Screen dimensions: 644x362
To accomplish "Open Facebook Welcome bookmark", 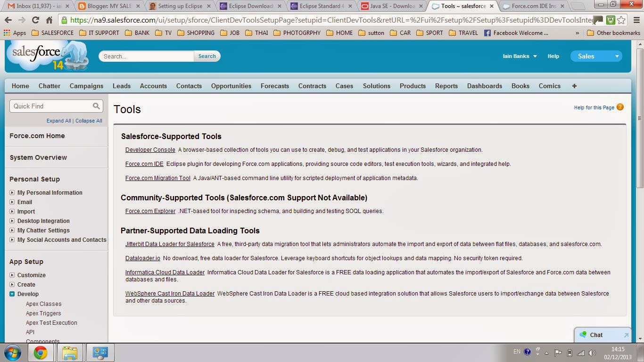I will click(516, 33).
